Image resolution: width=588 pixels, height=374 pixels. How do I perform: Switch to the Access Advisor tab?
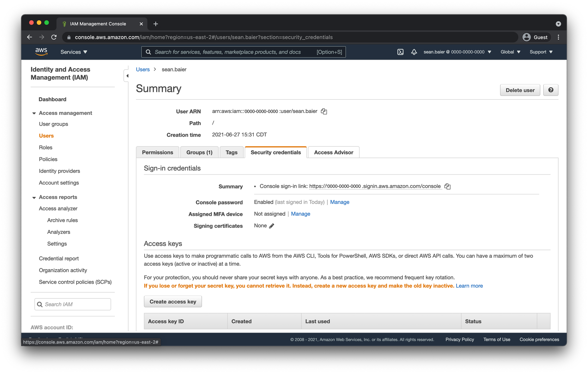click(x=333, y=152)
